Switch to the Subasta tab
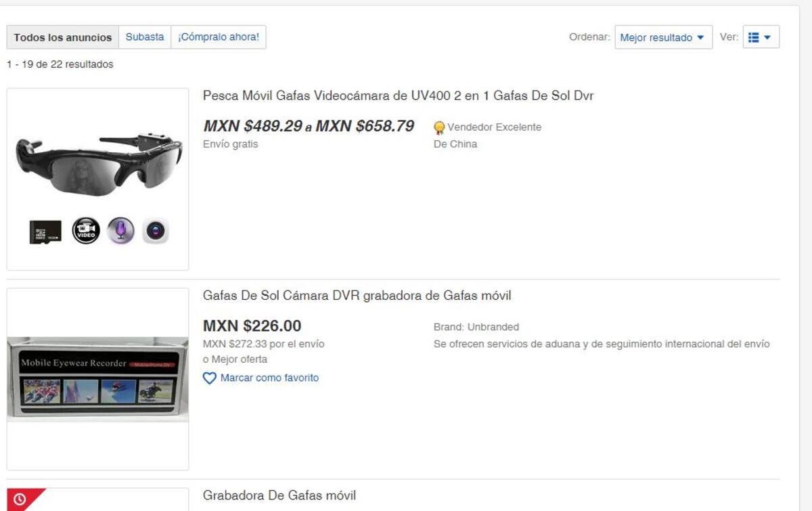This screenshot has width=812, height=511. pos(145,37)
